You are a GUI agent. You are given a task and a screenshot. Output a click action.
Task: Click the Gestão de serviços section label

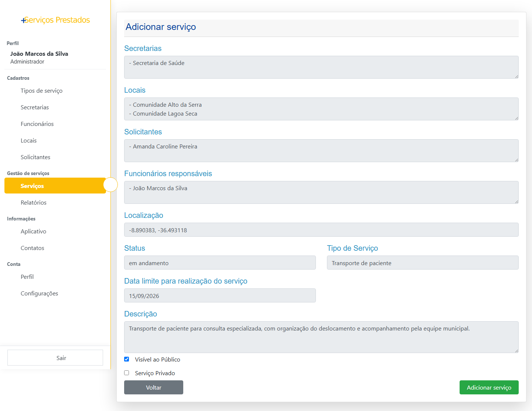28,173
